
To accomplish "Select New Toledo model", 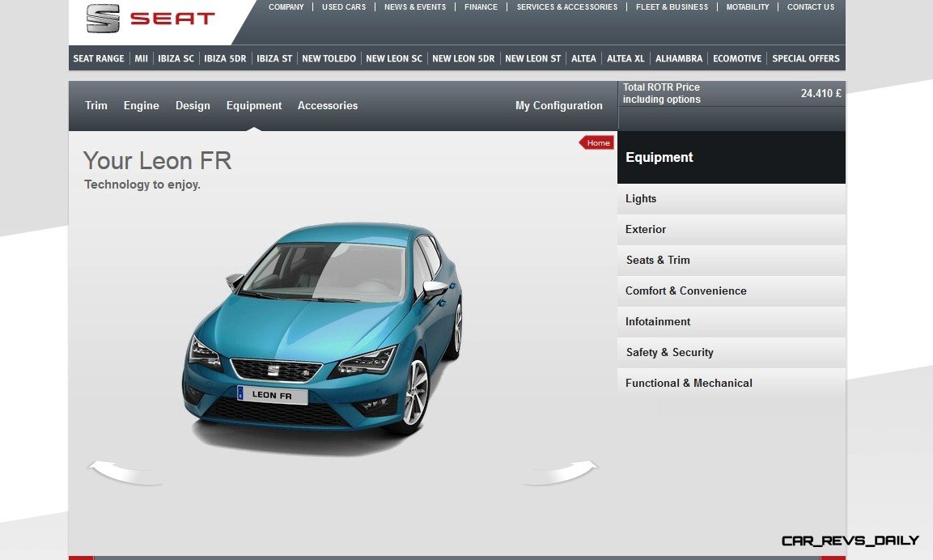I will coord(329,58).
